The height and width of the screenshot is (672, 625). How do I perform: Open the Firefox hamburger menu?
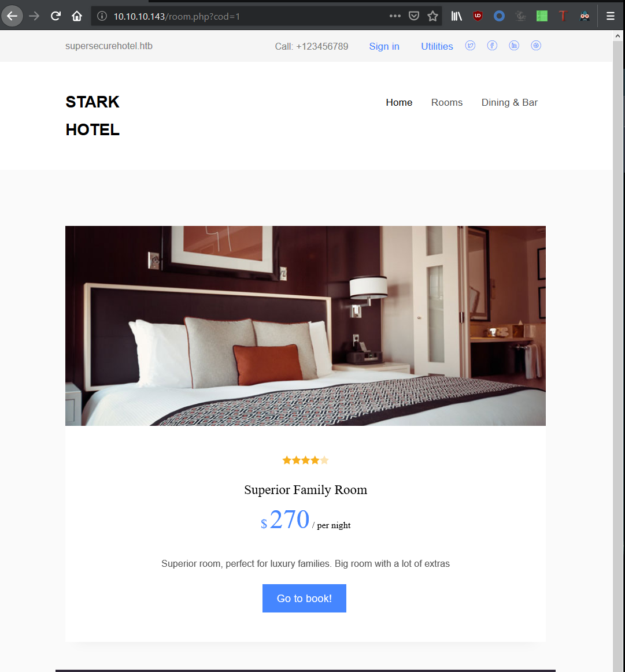(611, 16)
